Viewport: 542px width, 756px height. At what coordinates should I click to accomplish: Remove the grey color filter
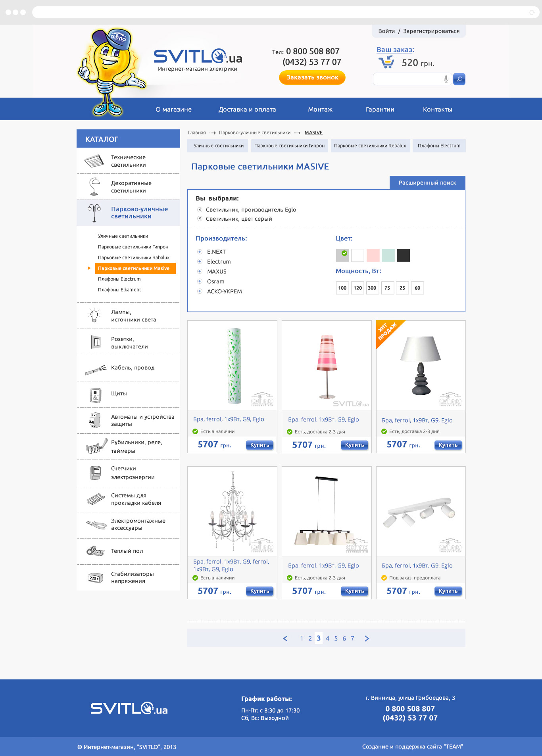(x=200, y=219)
